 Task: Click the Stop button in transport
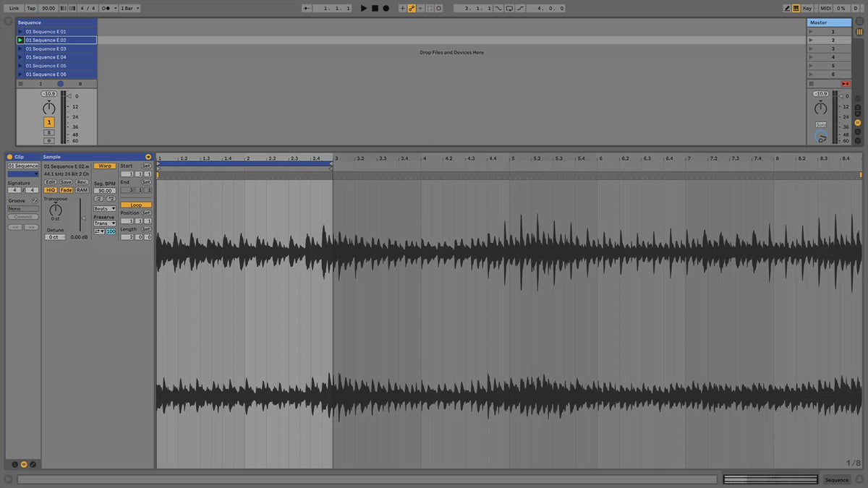click(375, 8)
